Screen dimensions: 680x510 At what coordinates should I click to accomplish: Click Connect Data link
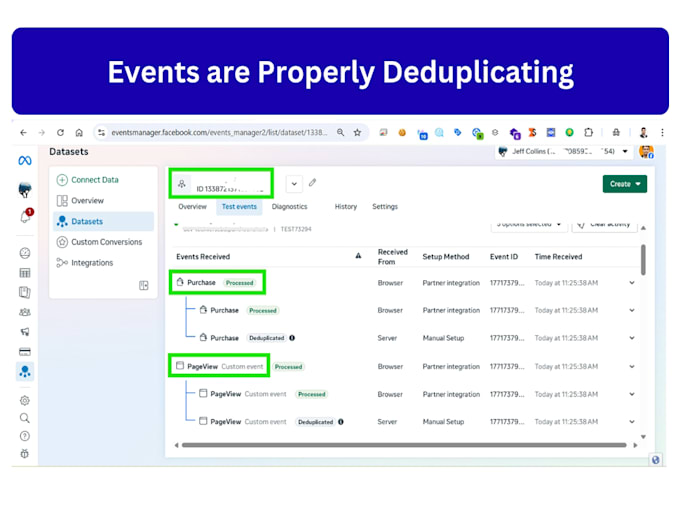88,180
